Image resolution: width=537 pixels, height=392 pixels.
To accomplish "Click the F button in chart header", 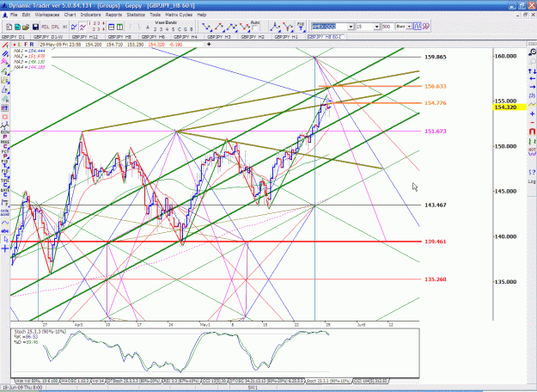I will [26, 44].
